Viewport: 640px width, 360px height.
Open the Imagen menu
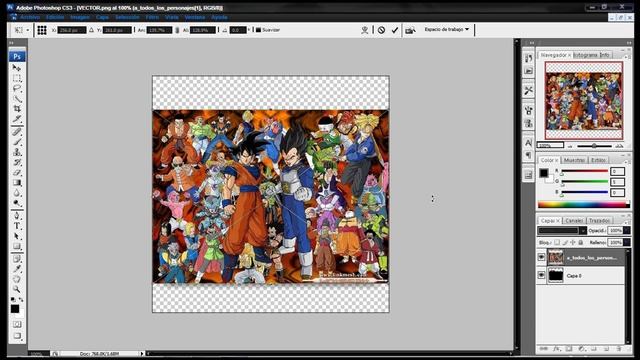click(80, 17)
